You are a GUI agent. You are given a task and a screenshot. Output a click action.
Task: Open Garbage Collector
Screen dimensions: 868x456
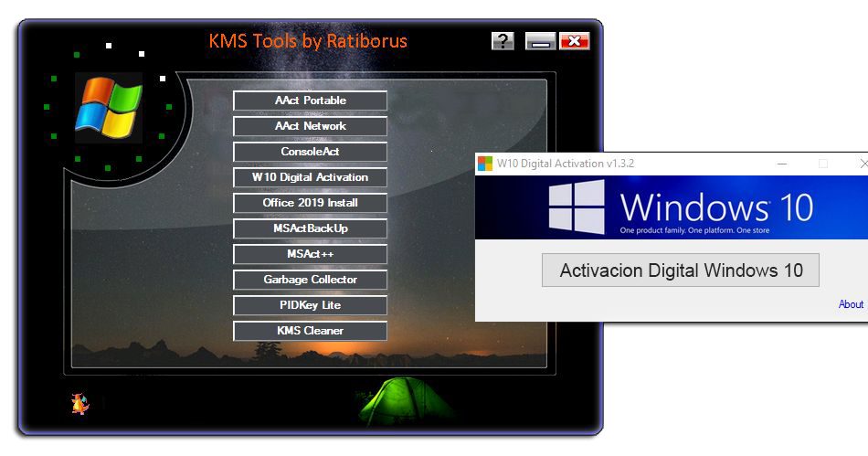pyautogui.click(x=310, y=280)
